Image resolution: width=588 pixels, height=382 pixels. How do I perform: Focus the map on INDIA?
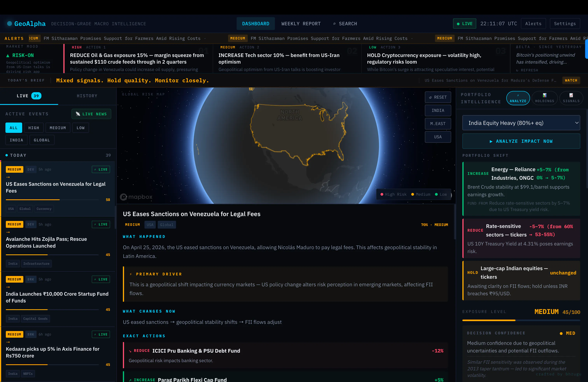click(438, 110)
